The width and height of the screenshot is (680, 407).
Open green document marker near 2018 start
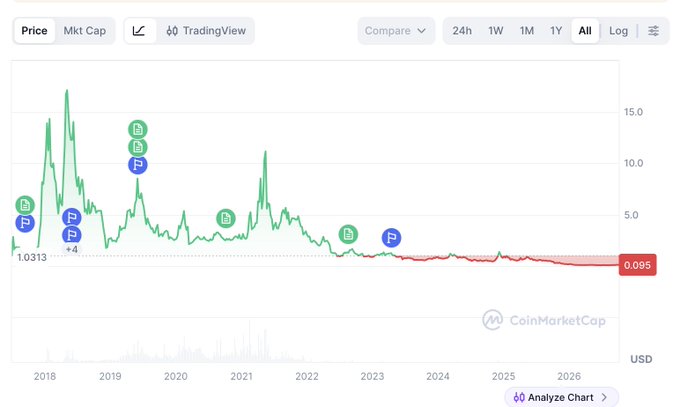[25, 205]
